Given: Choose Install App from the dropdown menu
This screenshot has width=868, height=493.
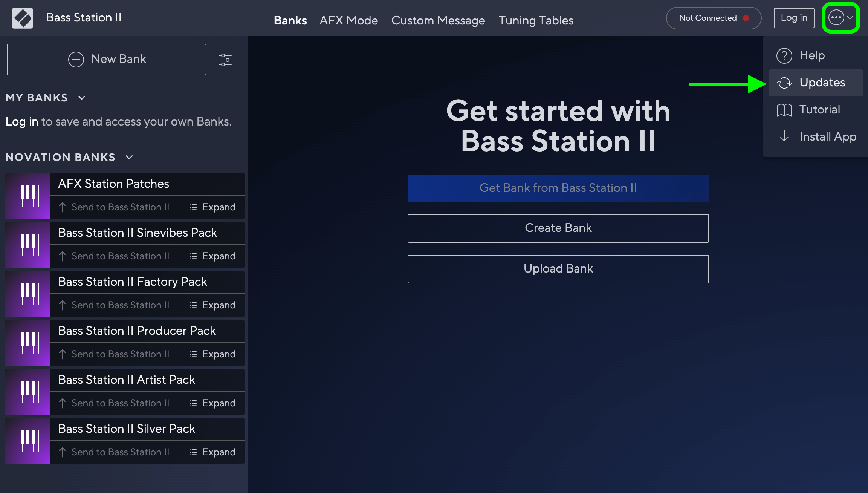Looking at the screenshot, I should (816, 137).
